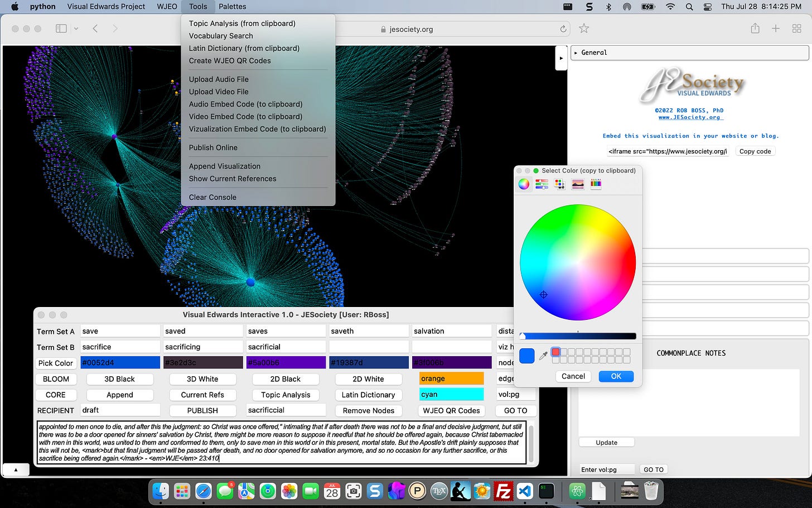
Task: Open Maps from the dock
Action: (246, 491)
